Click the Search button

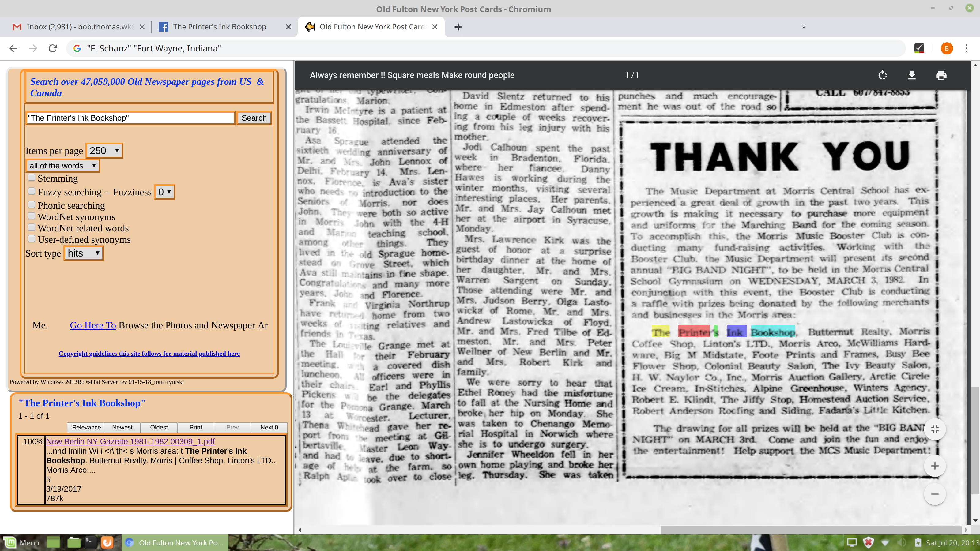point(254,118)
